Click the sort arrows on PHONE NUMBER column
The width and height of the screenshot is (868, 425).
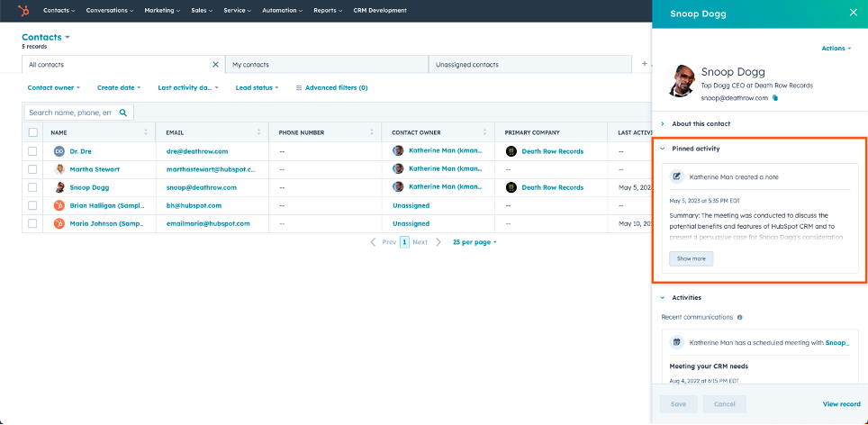click(372, 133)
